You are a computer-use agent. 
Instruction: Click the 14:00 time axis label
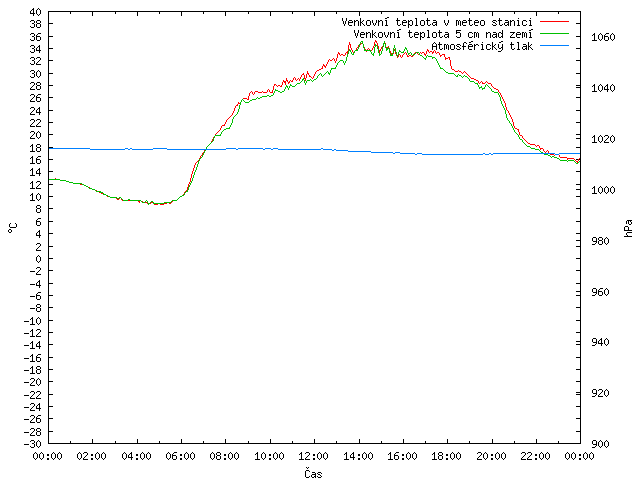(358, 456)
